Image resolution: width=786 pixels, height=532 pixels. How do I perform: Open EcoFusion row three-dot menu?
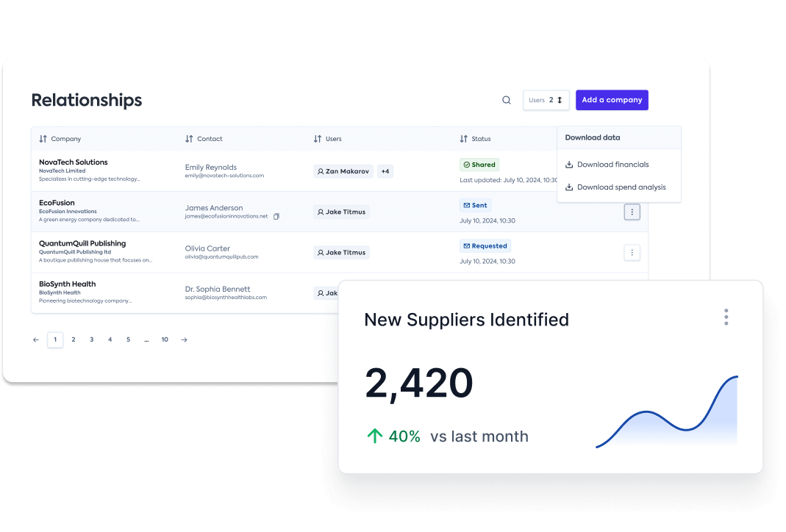coord(632,212)
